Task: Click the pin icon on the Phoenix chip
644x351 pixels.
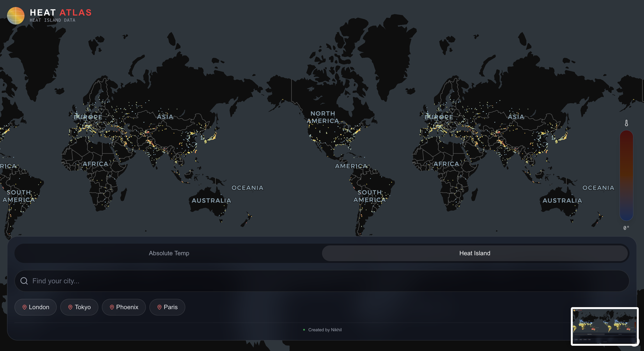Action: 112,307
